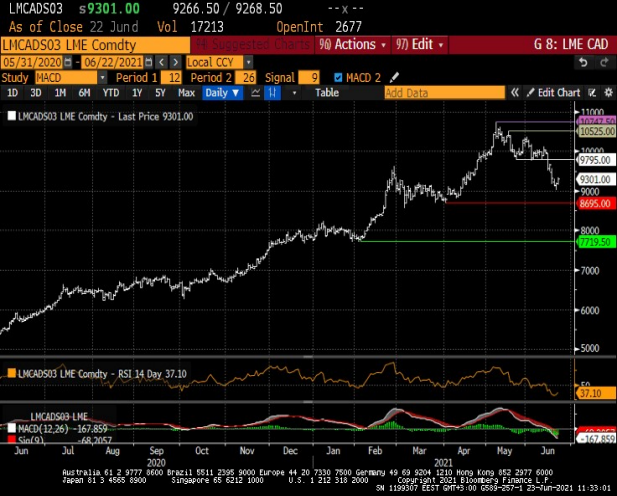Open MACD study edit pencil
Viewport: 617px width, 496px height.
pyautogui.click(x=394, y=77)
